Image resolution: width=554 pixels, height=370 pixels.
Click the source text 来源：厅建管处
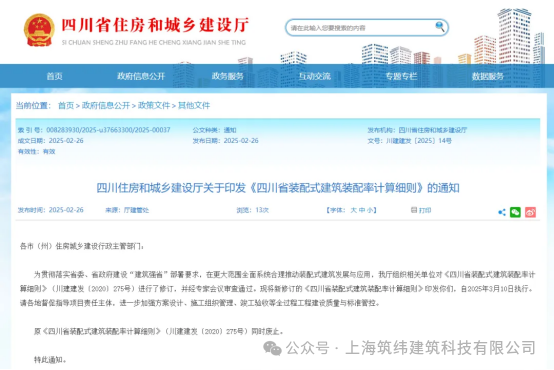(x=127, y=210)
